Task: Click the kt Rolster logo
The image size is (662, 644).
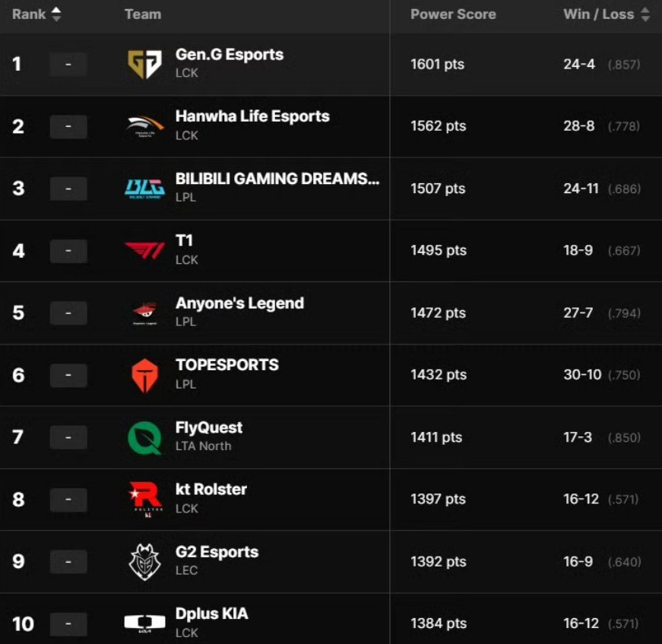Action: tap(144, 500)
